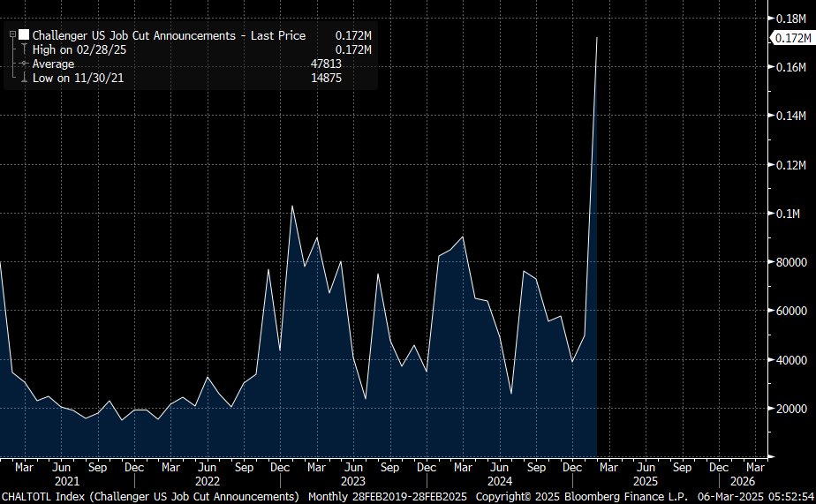Select legend row 'Low on 11/30/21'
Viewport: 816px width, 504px height.
78,78
